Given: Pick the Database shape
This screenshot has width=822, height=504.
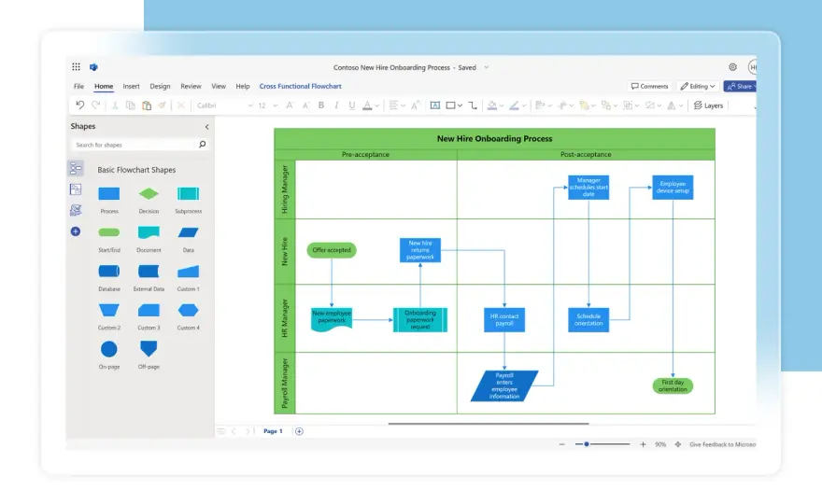Looking at the screenshot, I should pos(109,271).
